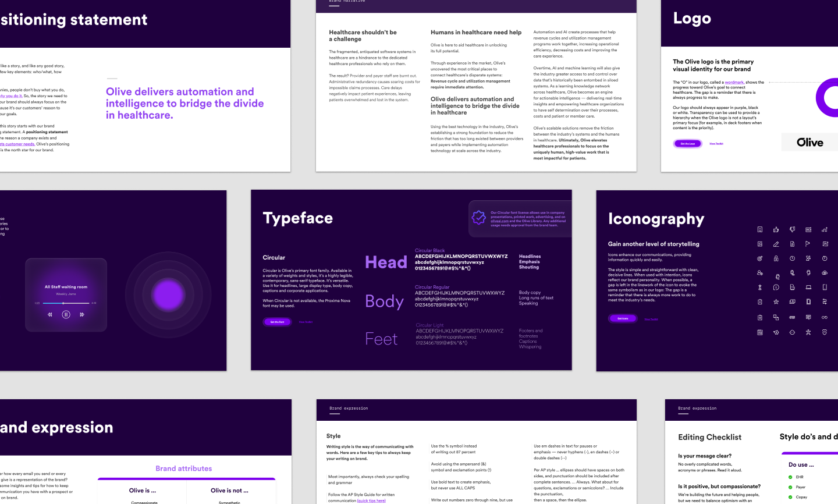Click the Circular Regular font label
Screen dimensions: 838x504
[432, 287]
